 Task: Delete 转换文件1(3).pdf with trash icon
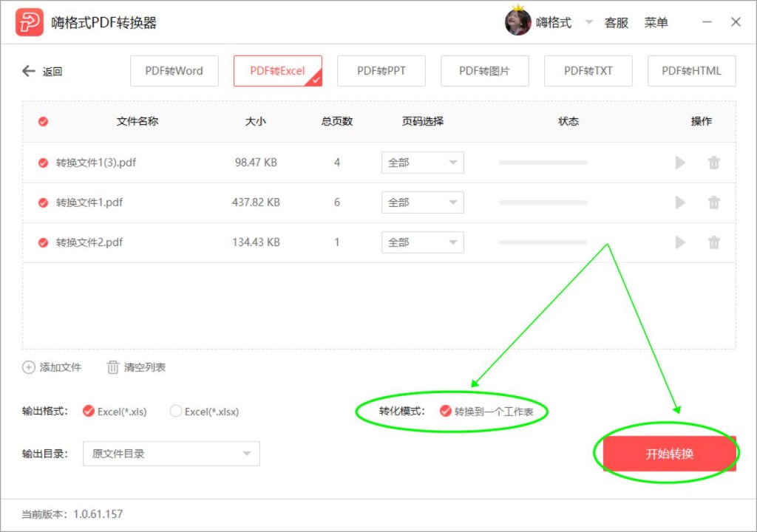[714, 163]
